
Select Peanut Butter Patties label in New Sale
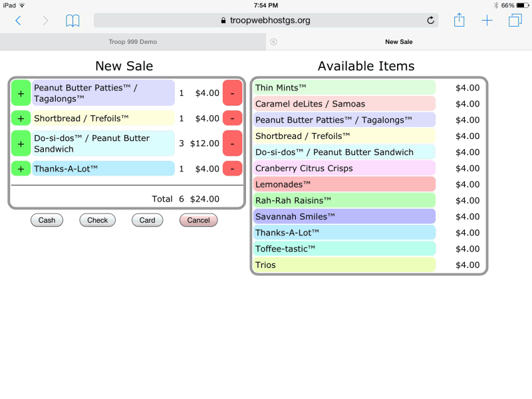(104, 93)
